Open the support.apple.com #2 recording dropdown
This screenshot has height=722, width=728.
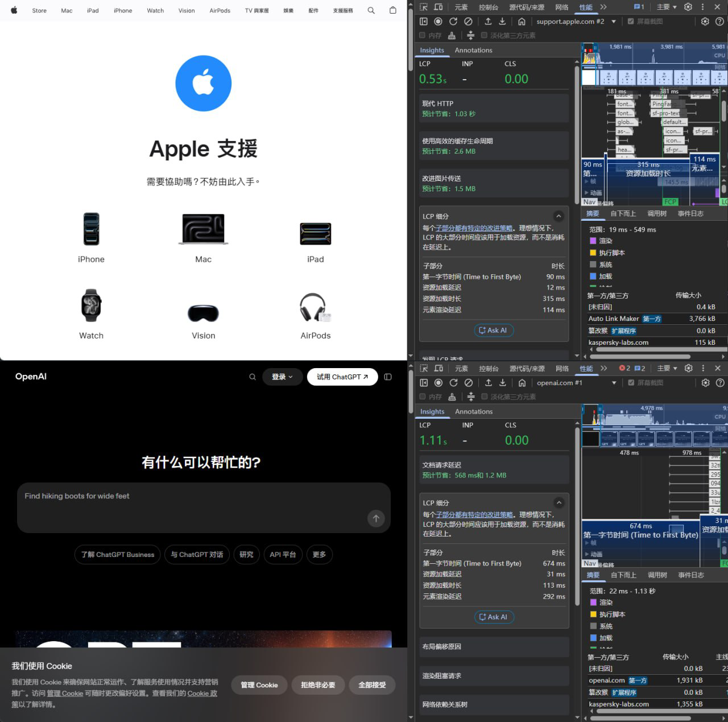coord(577,21)
